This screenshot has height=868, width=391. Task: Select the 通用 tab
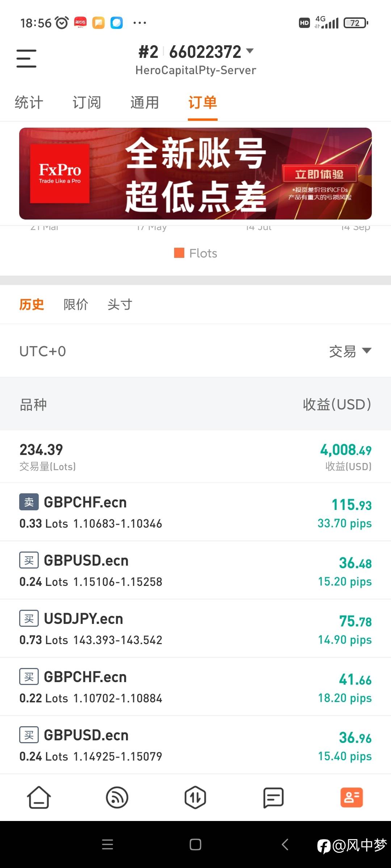pos(145,103)
